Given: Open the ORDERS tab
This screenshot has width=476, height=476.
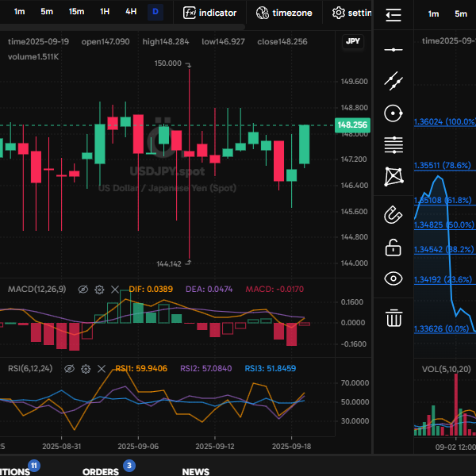Looking at the screenshot, I should (102, 471).
